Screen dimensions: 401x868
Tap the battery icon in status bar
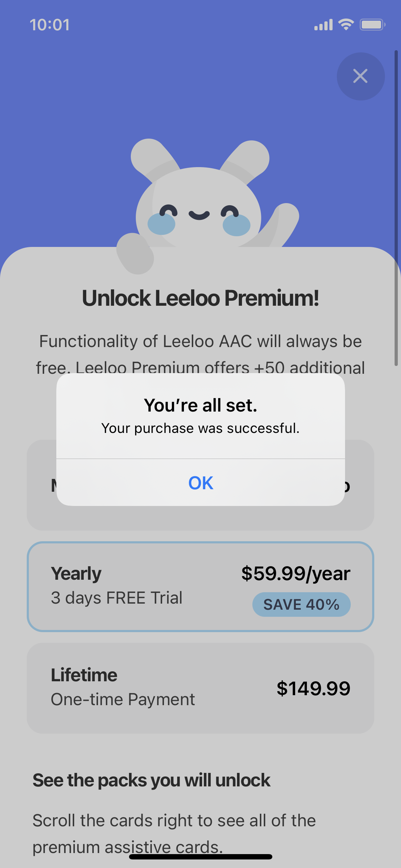pos(372,25)
